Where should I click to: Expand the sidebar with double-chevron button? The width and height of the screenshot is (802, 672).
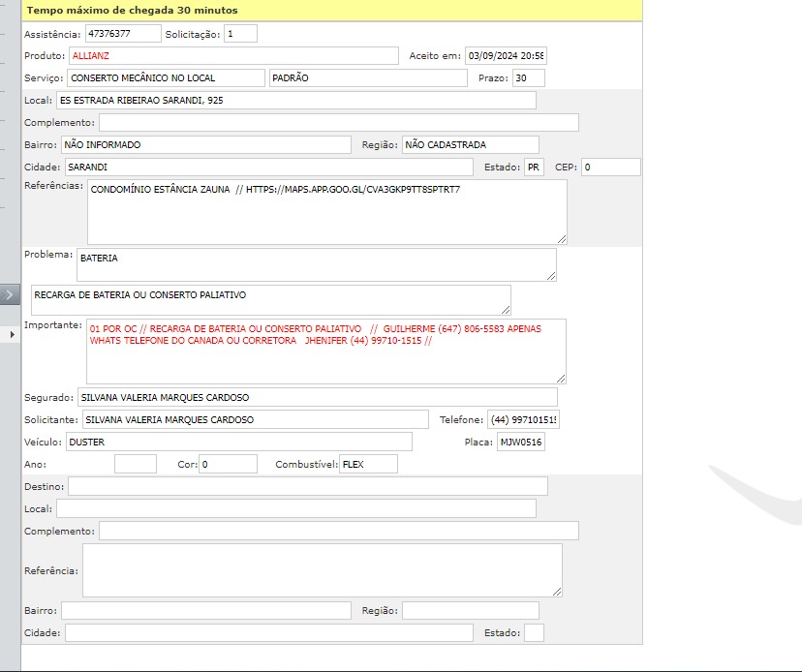point(10,294)
